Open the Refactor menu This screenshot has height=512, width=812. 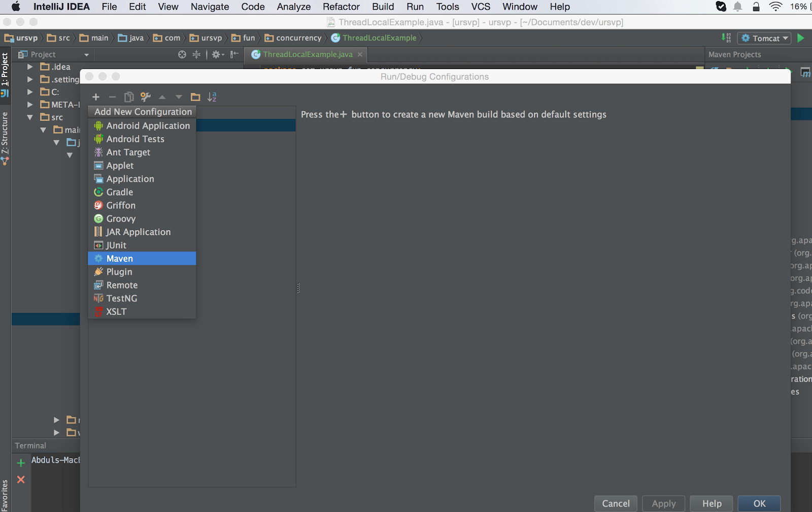pyautogui.click(x=341, y=7)
